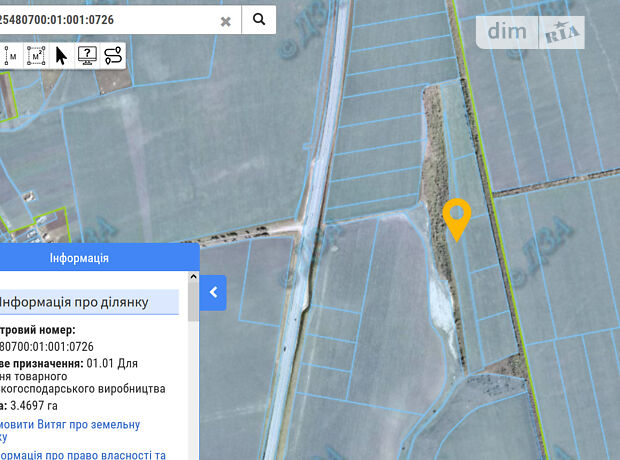Activate the arrow pointer selection tool
This screenshot has height=460, width=620.
coord(61,56)
